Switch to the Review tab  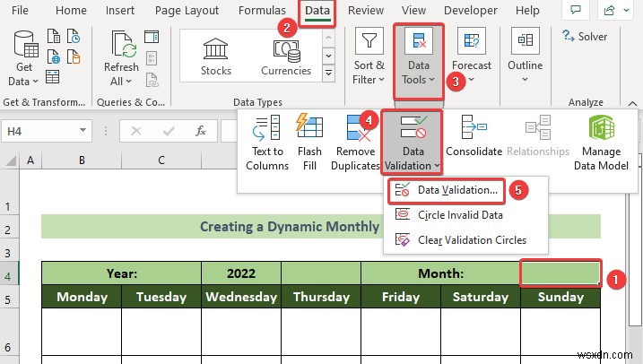366,10
